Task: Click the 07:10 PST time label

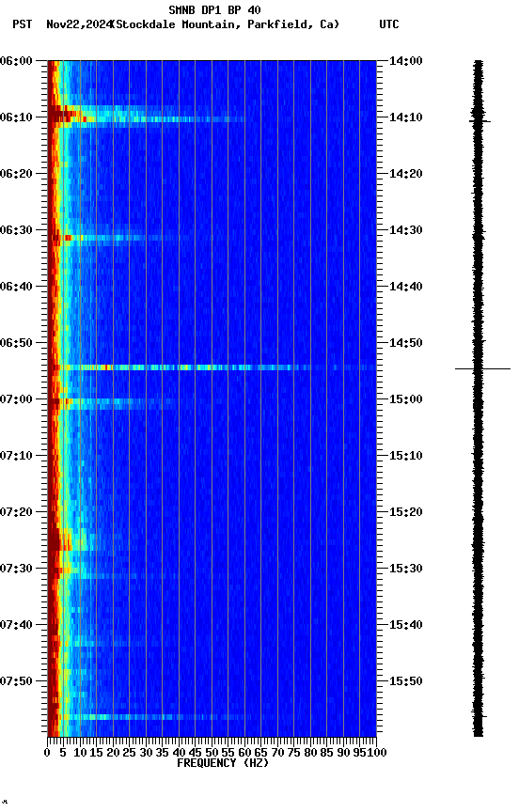Action: point(16,456)
